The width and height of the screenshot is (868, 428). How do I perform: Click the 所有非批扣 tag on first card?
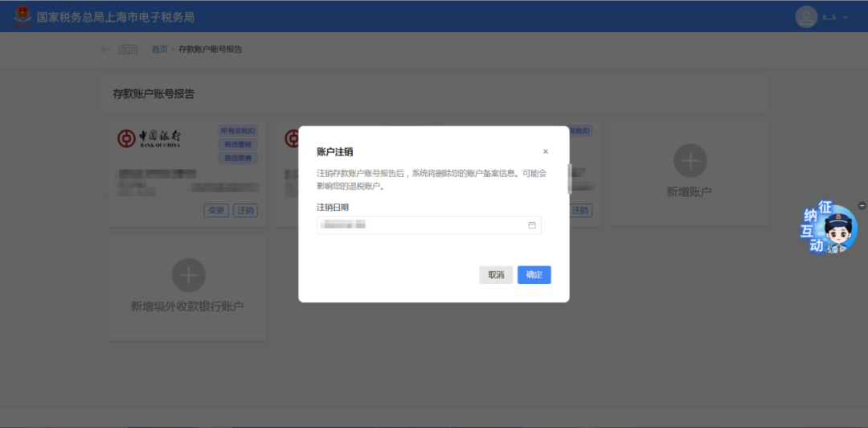[238, 130]
